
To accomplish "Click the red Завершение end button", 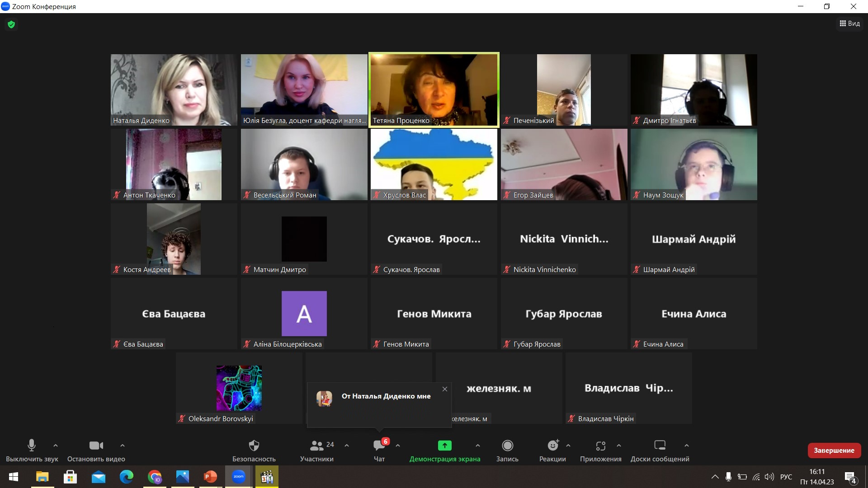I will click(834, 450).
